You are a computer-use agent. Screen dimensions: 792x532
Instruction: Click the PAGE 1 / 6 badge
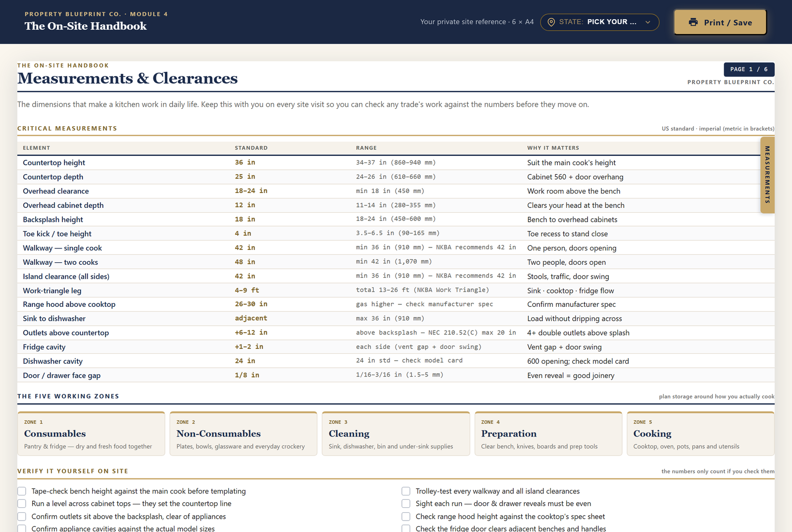pos(749,69)
